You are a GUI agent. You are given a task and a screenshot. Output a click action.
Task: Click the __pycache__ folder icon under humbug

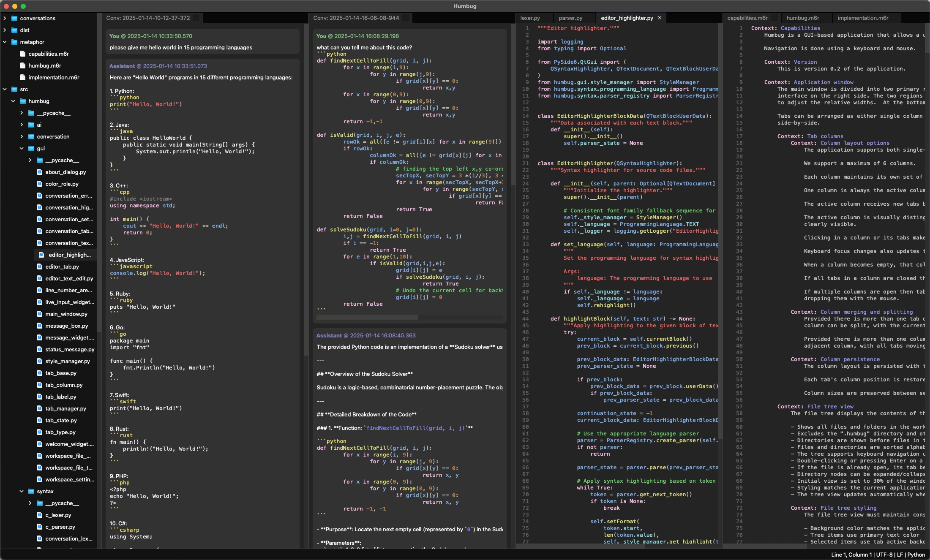point(31,113)
